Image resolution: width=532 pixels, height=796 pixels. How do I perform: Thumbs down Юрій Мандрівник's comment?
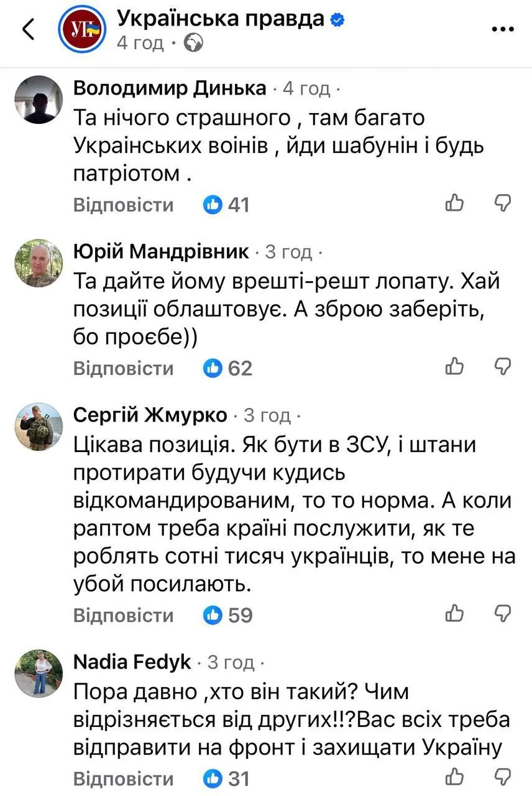coord(502,367)
